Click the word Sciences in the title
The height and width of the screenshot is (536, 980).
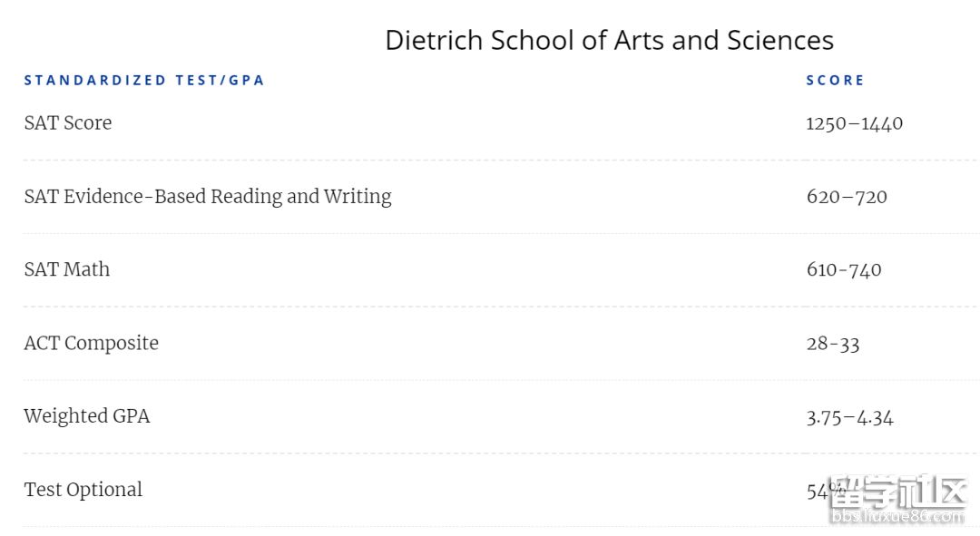coord(780,41)
